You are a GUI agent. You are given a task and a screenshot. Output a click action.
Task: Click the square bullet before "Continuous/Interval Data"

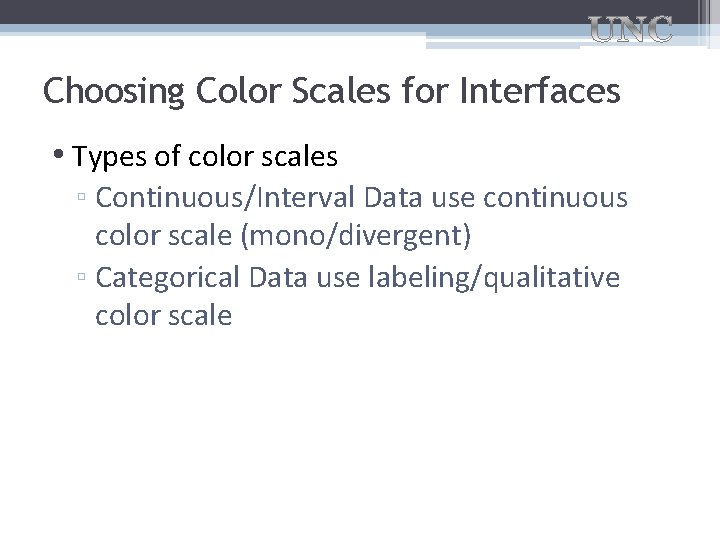click(x=83, y=199)
